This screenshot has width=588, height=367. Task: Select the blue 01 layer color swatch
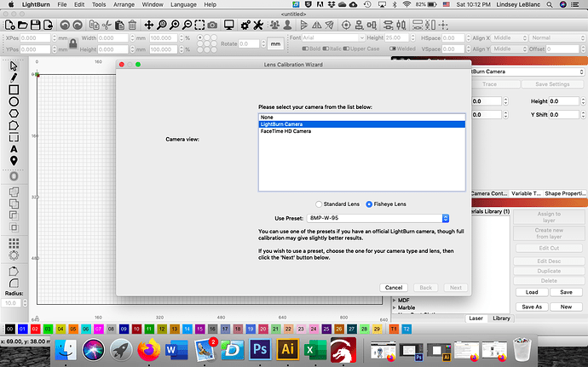coord(22,330)
